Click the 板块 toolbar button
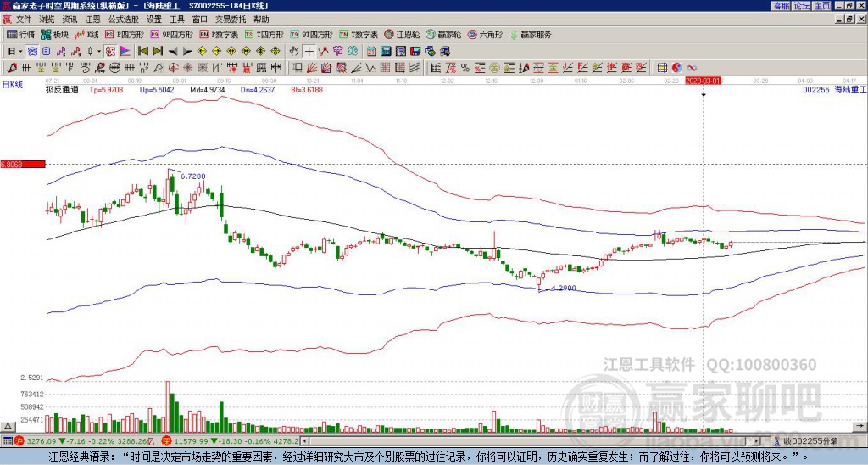The height and width of the screenshot is (465, 868). (54, 34)
